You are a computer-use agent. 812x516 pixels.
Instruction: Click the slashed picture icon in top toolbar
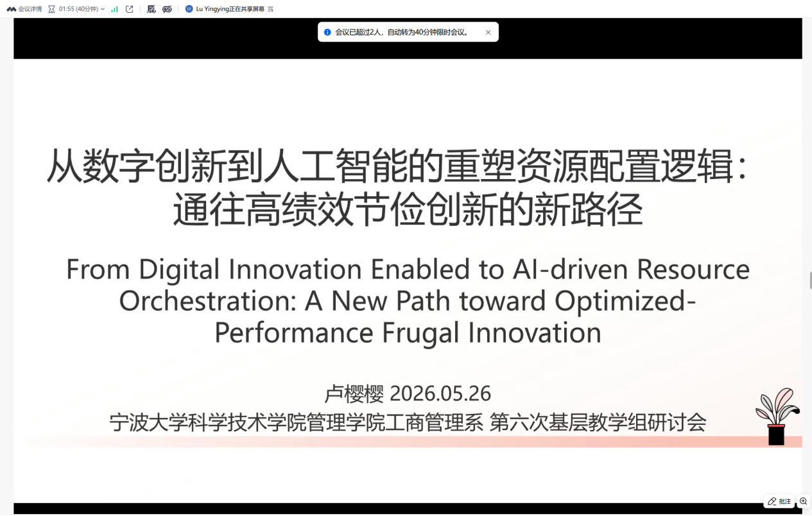pos(151,9)
